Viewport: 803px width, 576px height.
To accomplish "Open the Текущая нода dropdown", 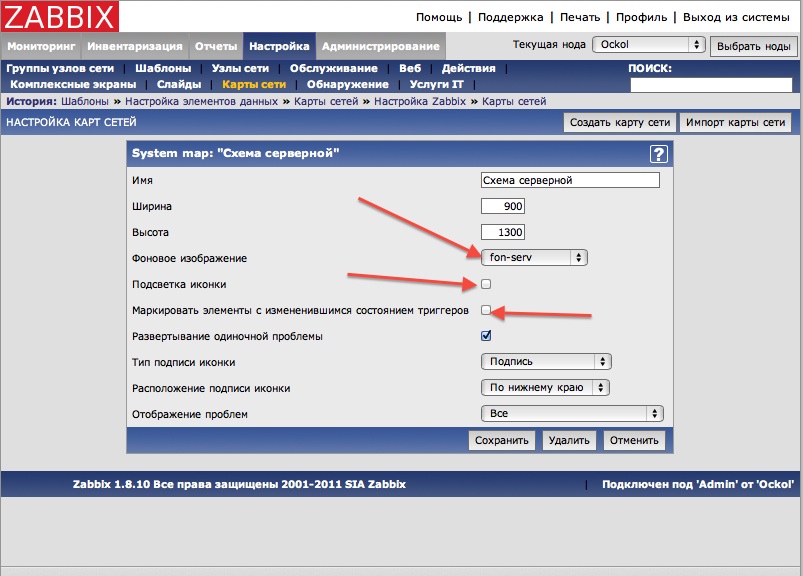I will [649, 45].
